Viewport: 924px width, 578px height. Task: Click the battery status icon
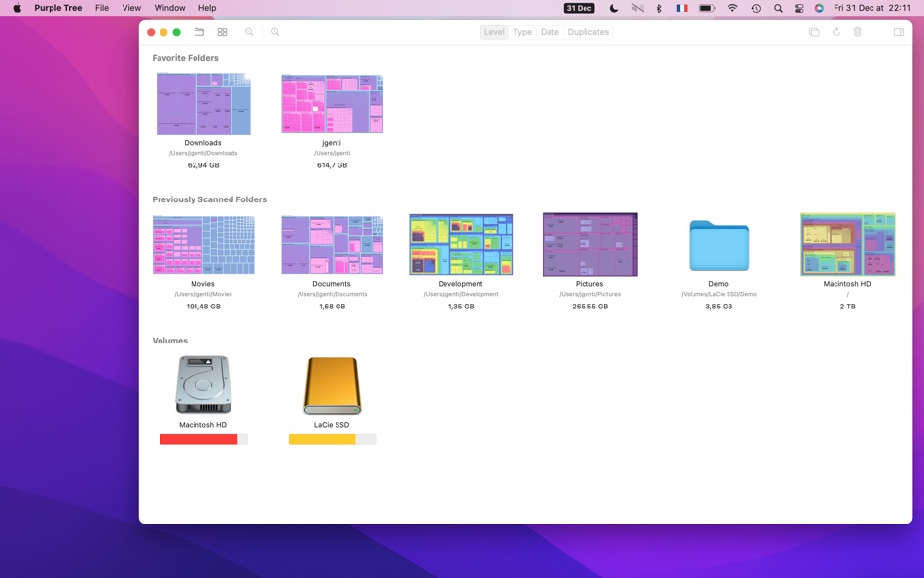pos(707,8)
